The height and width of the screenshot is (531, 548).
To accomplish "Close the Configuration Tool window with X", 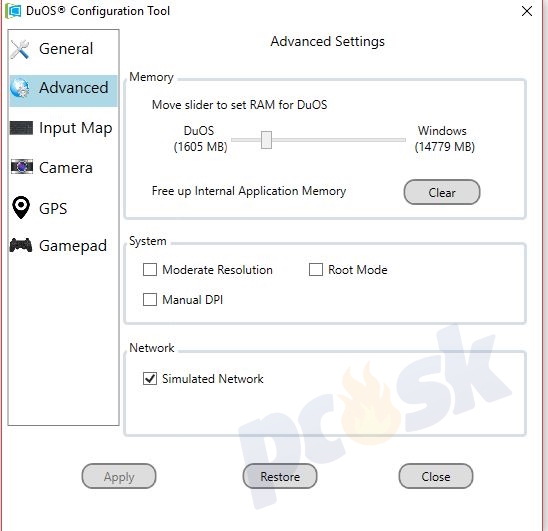I will pyautogui.click(x=526, y=11).
